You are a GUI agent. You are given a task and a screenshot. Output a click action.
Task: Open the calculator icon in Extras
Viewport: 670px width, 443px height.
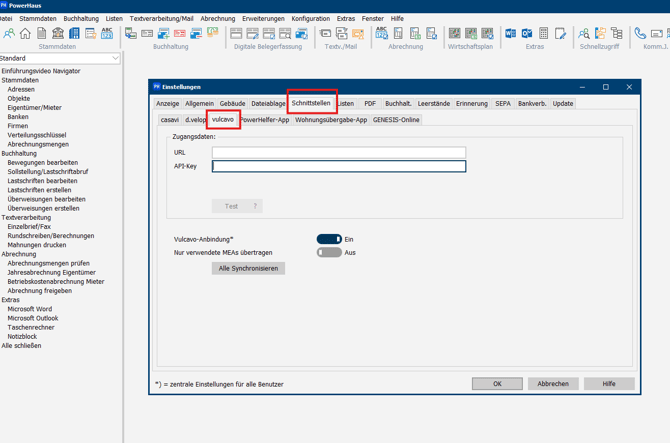coord(544,34)
